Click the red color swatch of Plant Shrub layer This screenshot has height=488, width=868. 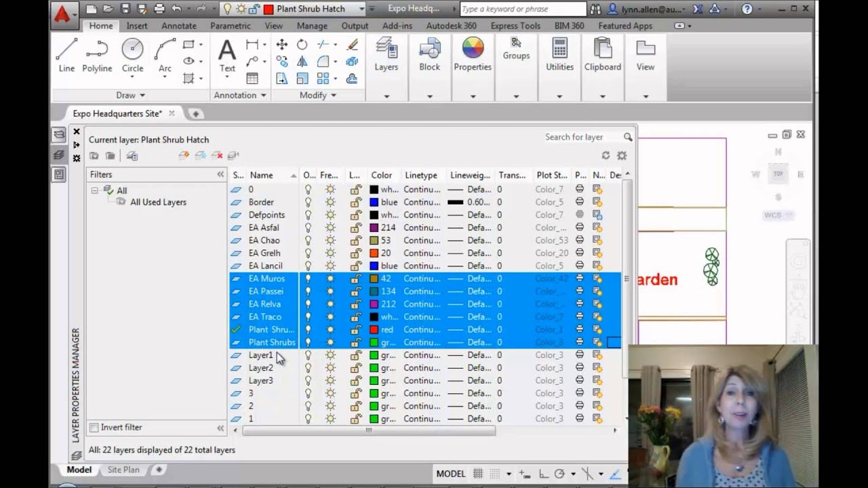374,329
